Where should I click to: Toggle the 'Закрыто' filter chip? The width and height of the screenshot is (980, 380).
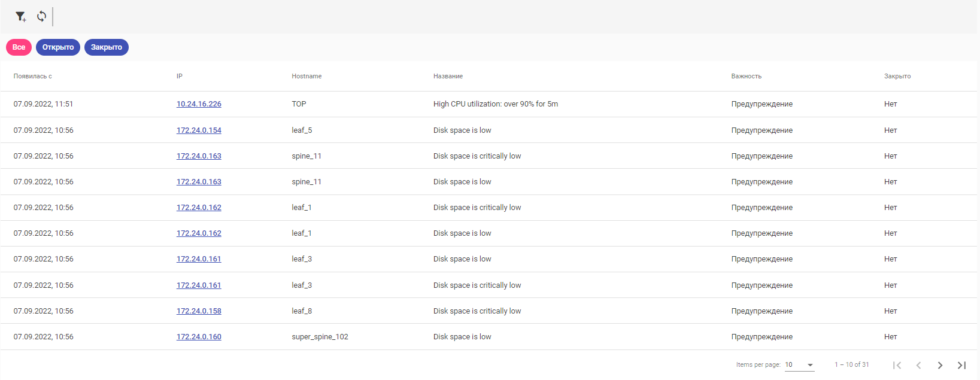(x=107, y=47)
